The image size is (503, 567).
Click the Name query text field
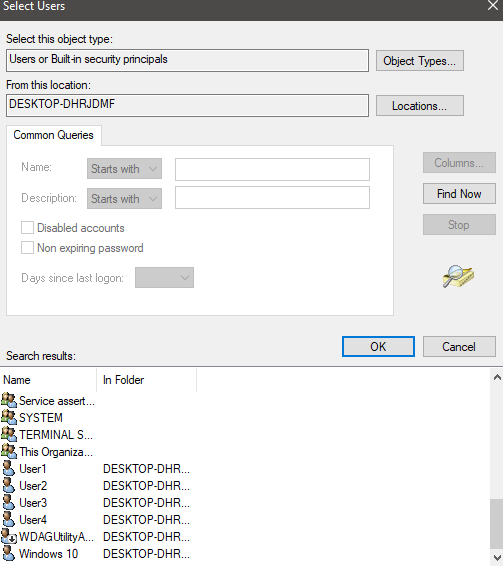click(x=272, y=169)
